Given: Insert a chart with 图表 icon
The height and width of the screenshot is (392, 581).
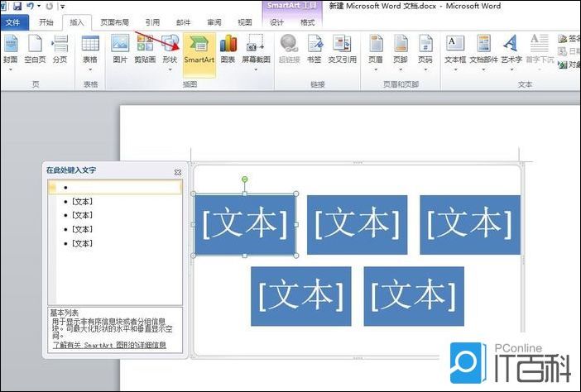Looking at the screenshot, I should click(228, 50).
